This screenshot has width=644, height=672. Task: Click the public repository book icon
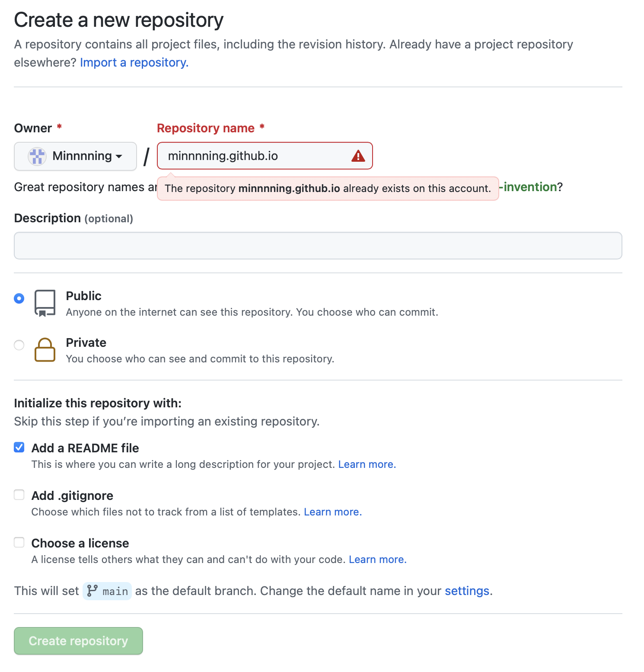(x=45, y=303)
